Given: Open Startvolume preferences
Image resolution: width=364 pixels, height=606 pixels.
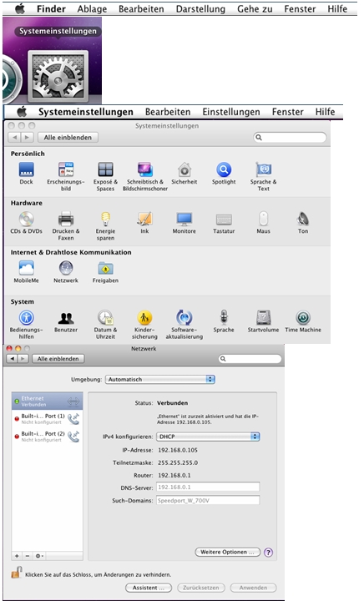Looking at the screenshot, I should click(x=264, y=321).
